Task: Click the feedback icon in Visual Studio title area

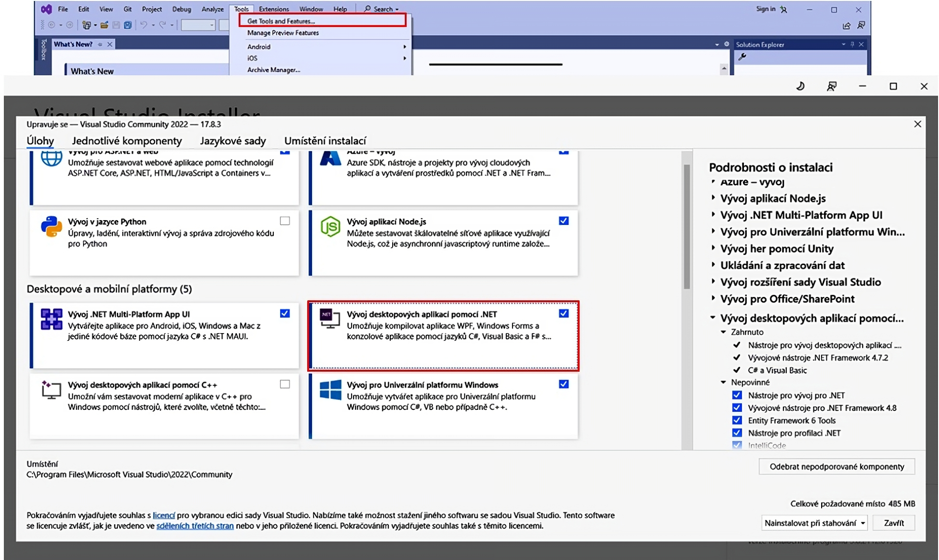Action: (861, 25)
